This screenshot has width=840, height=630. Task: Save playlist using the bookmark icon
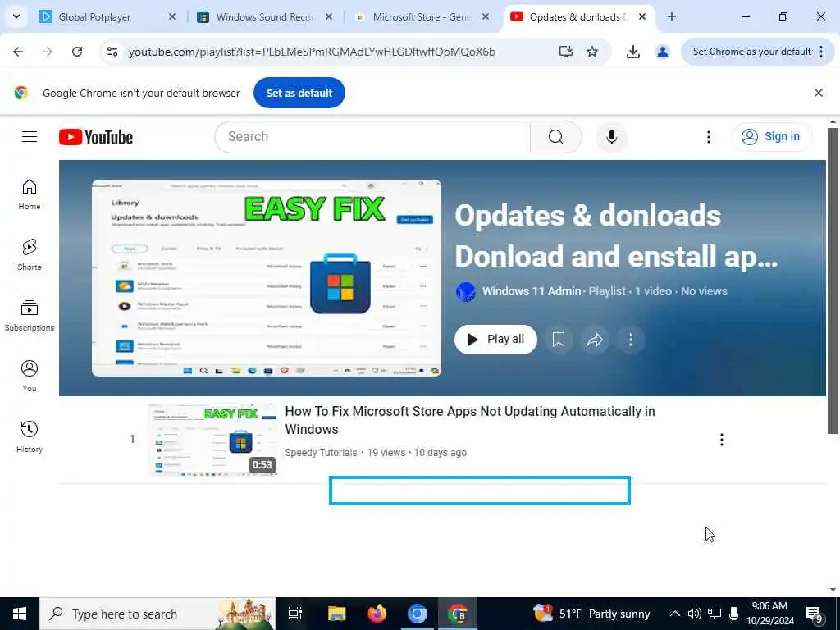[558, 339]
